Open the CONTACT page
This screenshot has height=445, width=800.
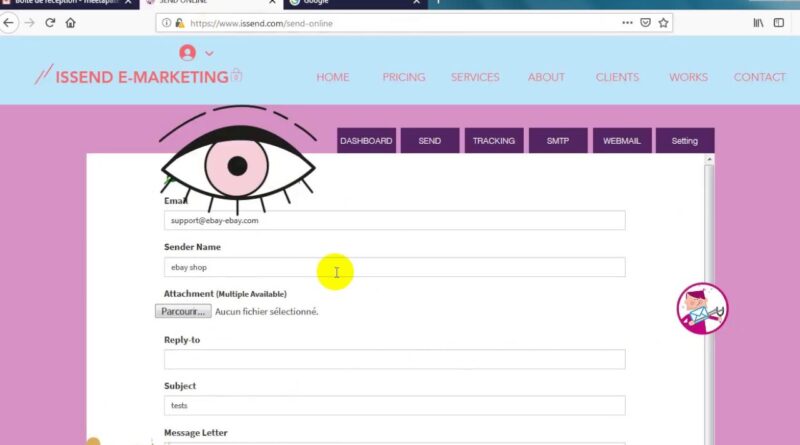(760, 77)
